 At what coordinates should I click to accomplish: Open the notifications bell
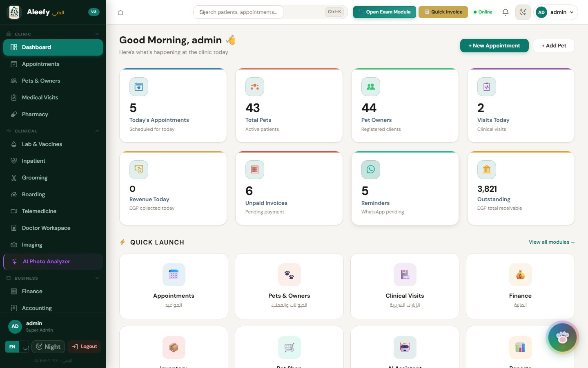[506, 12]
